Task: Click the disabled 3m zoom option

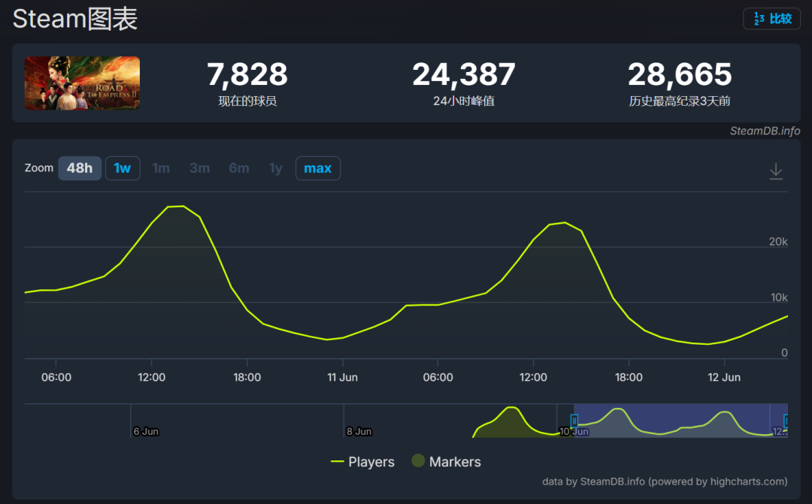Action: (x=199, y=168)
